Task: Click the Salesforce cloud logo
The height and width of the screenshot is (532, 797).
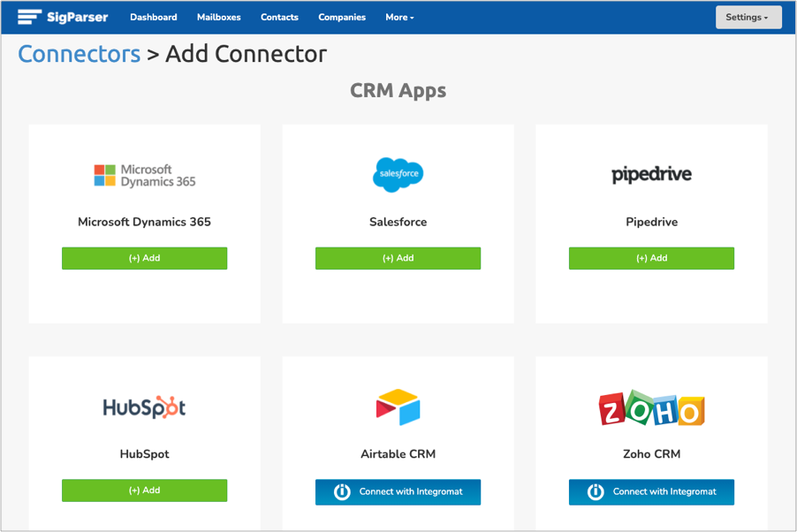Action: [398, 174]
